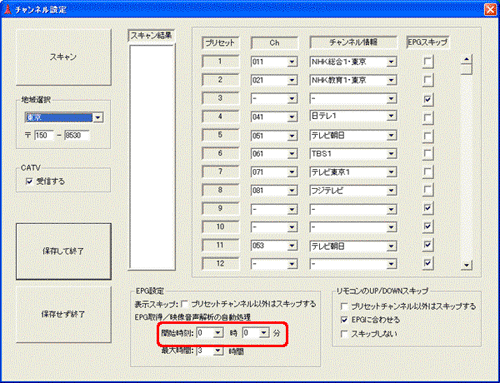Click the postal code field 150
This screenshot has height=383, width=500.
(44, 135)
